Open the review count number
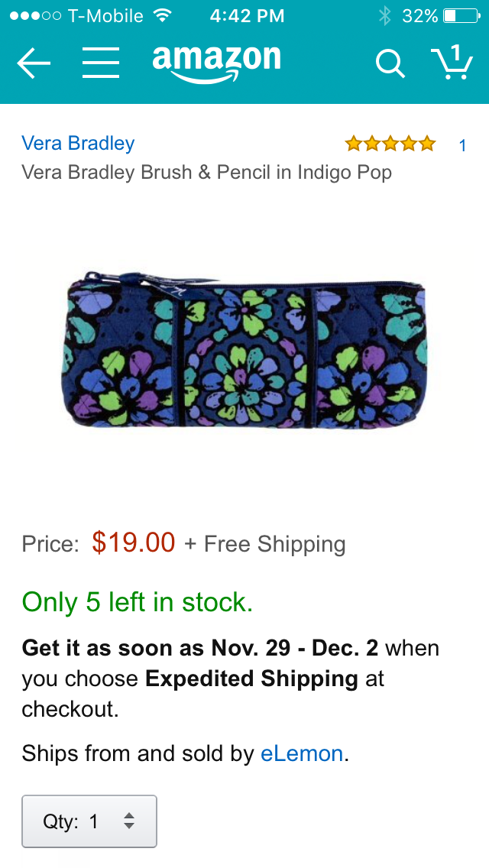 [462, 146]
